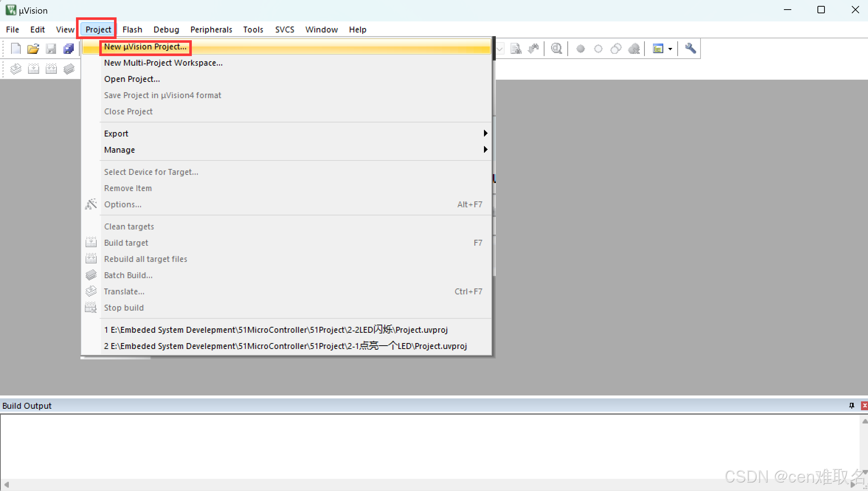The width and height of the screenshot is (868, 491).
Task: Close the Build Output panel
Action: (864, 405)
